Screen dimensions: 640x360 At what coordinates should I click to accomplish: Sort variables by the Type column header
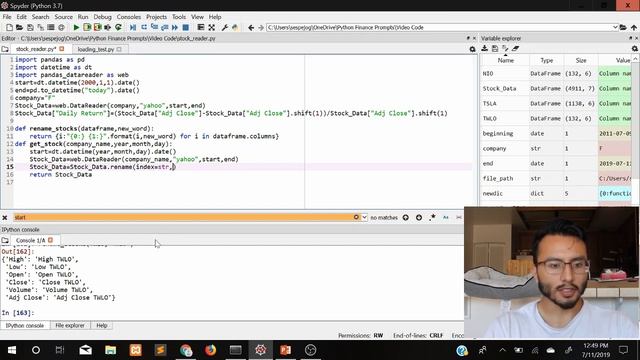pos(547,60)
